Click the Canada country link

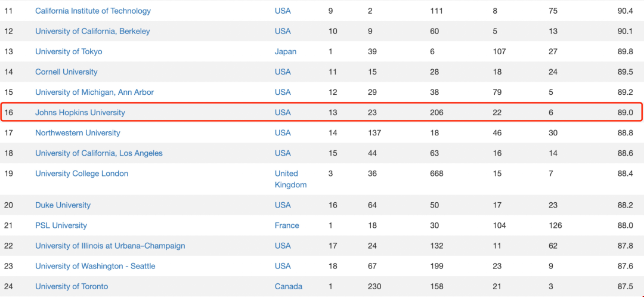[x=289, y=286]
